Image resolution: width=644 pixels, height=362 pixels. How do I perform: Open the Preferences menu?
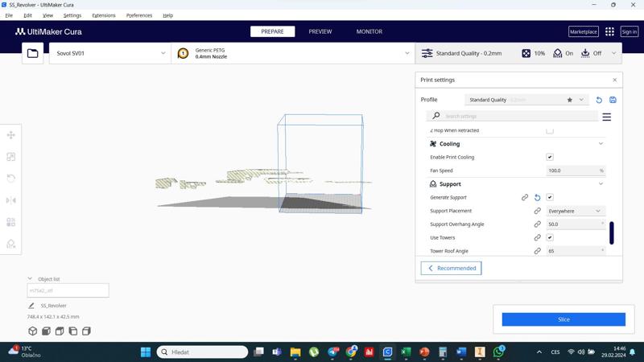[x=139, y=15]
